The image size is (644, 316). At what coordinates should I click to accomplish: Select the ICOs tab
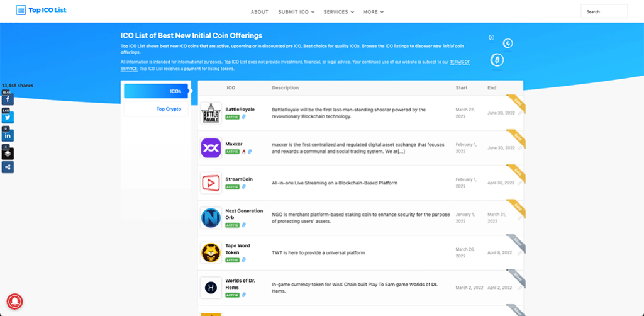click(157, 91)
